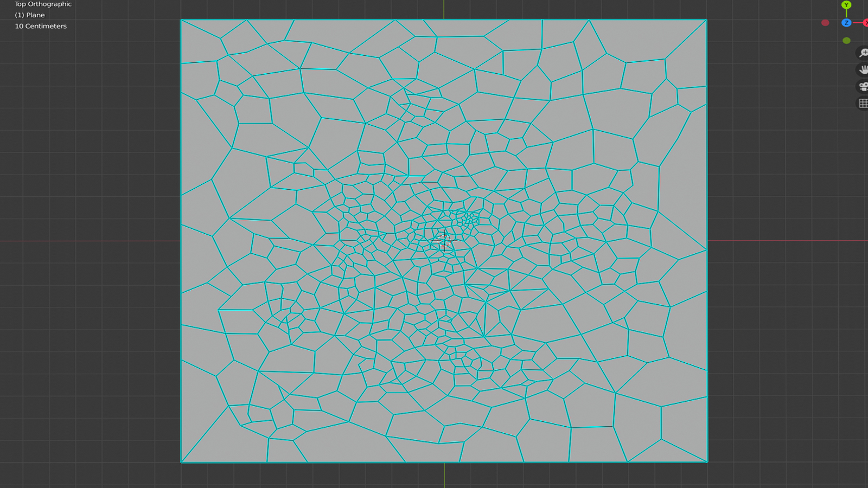This screenshot has width=868, height=488.
Task: Click the 3D cursor at mesh center
Action: 444,240
